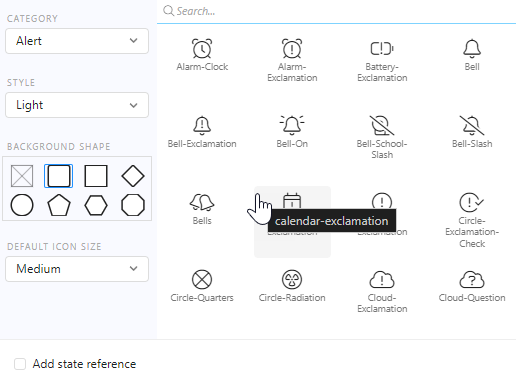
Task: Open the Category dropdown showing Alert
Action: click(x=77, y=41)
